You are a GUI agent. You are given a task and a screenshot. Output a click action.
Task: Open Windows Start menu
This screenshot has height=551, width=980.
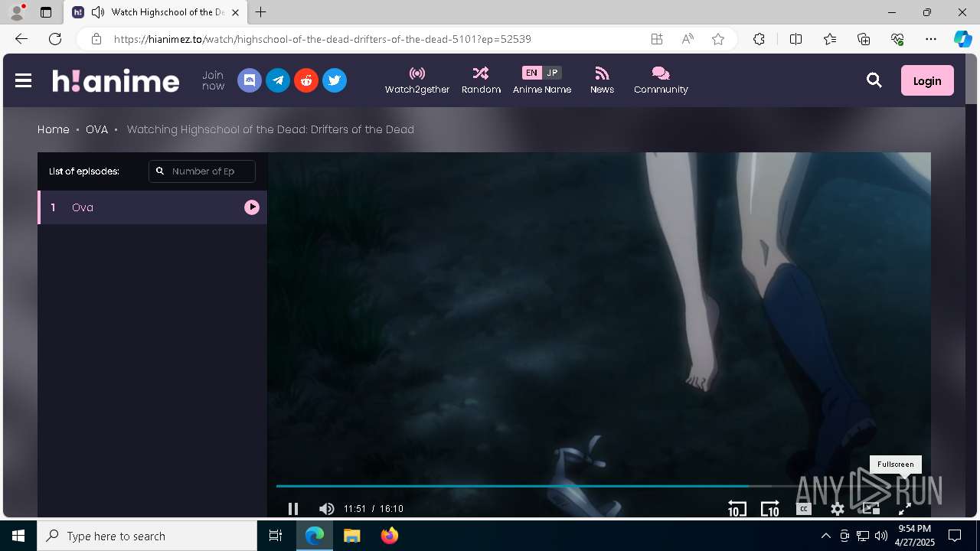tap(18, 536)
